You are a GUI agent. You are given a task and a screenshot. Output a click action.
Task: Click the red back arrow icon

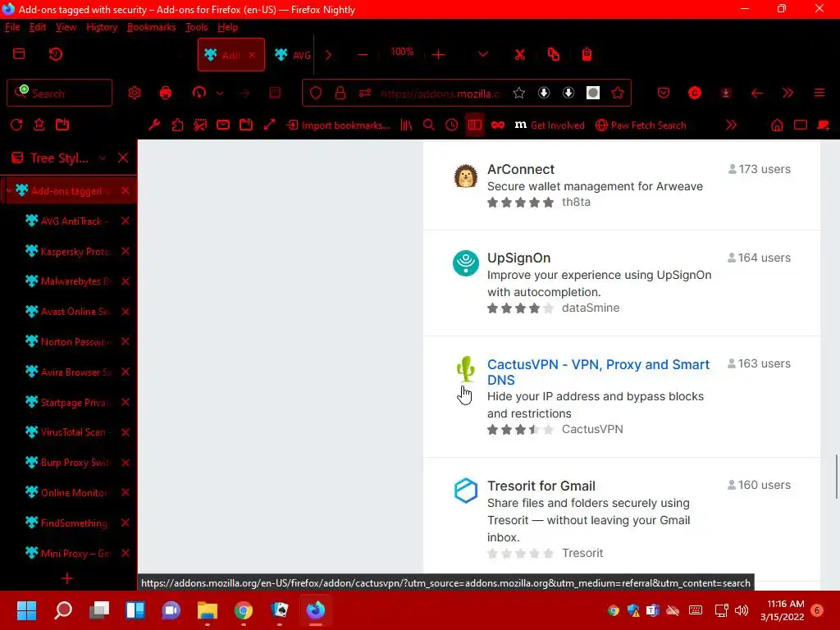click(757, 94)
